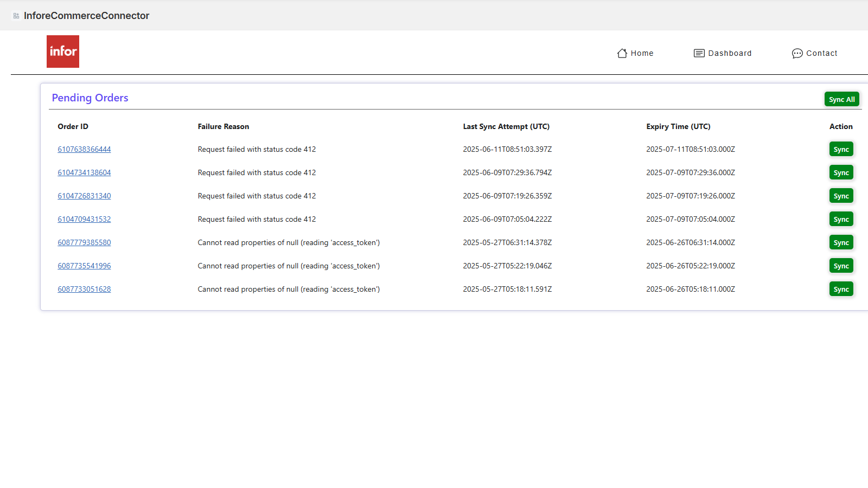
Task: Click timestamp 2025-06-09T07:29:36.794Z
Action: coord(507,172)
